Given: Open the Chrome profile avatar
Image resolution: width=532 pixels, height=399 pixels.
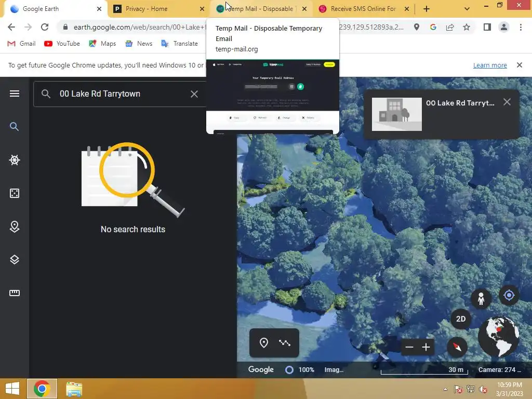Looking at the screenshot, I should click(x=504, y=27).
